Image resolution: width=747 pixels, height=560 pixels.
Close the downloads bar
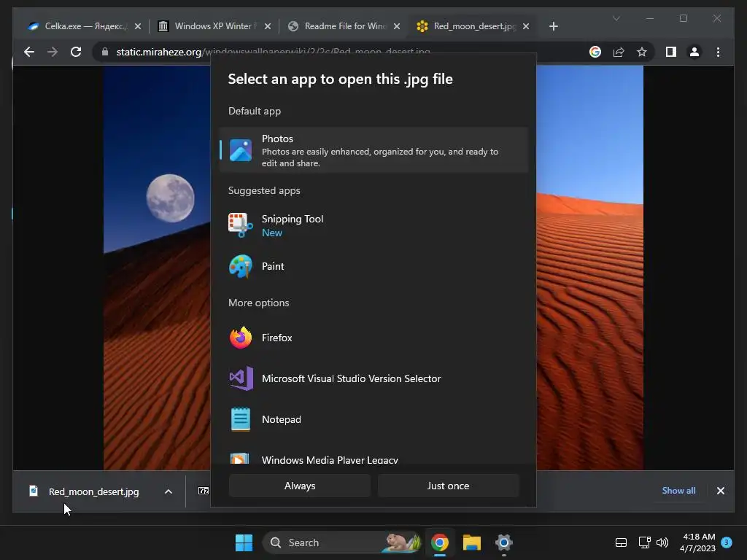pyautogui.click(x=720, y=491)
